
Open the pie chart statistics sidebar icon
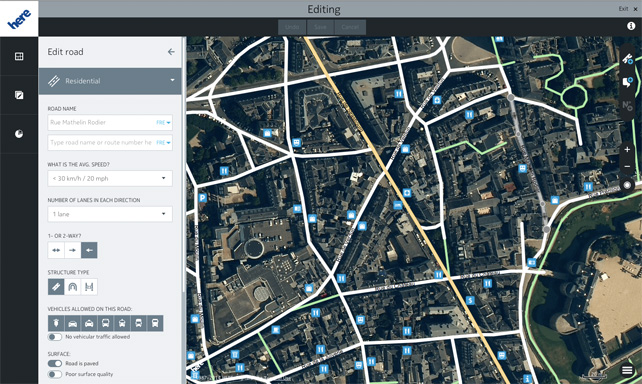point(19,134)
